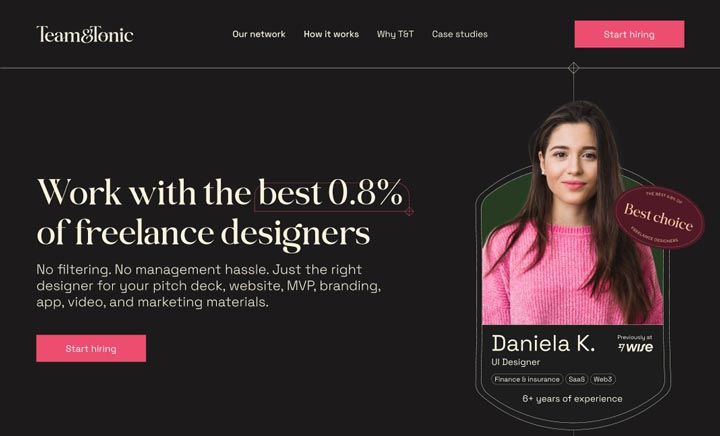
Task: Click the Previously at label
Action: (635, 337)
